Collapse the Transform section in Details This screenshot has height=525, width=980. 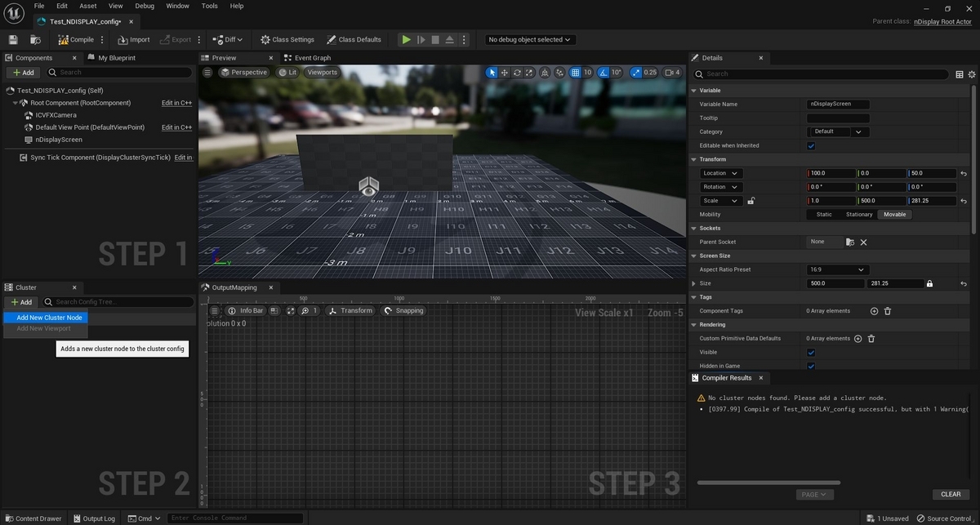click(695, 159)
